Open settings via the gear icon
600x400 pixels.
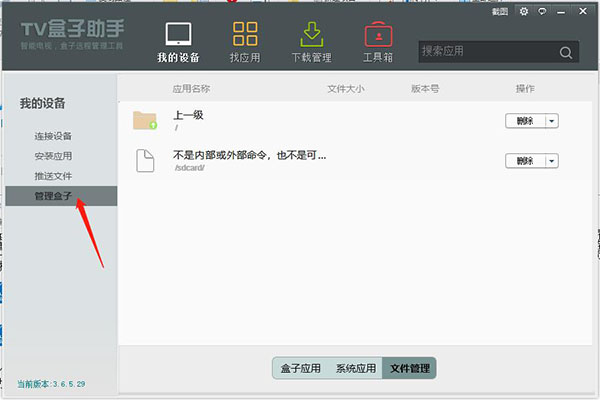click(523, 12)
